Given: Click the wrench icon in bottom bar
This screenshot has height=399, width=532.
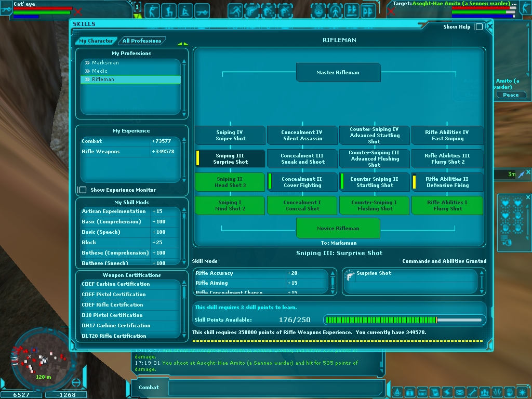Looking at the screenshot, I should point(472,392).
